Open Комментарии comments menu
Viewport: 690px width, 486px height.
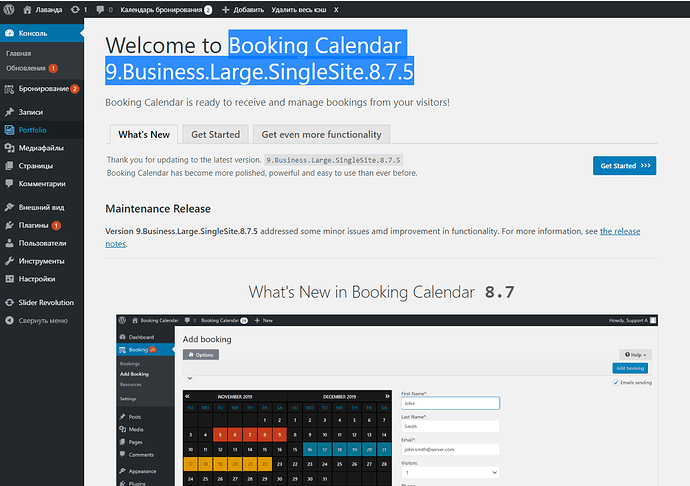click(42, 184)
